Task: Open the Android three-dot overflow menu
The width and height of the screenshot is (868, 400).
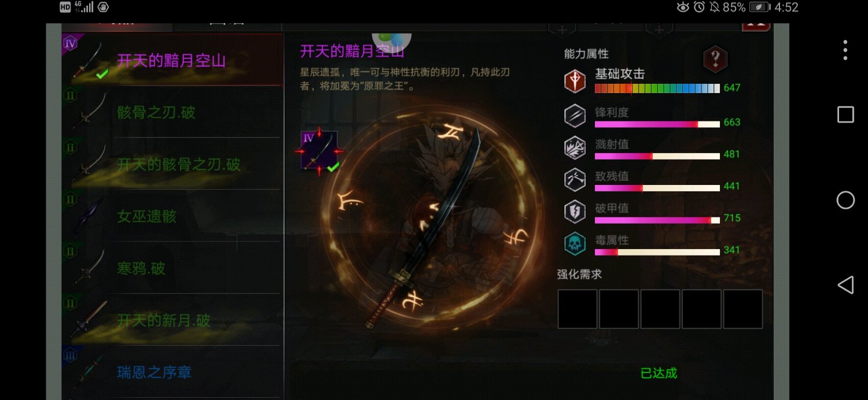Action: click(x=845, y=50)
